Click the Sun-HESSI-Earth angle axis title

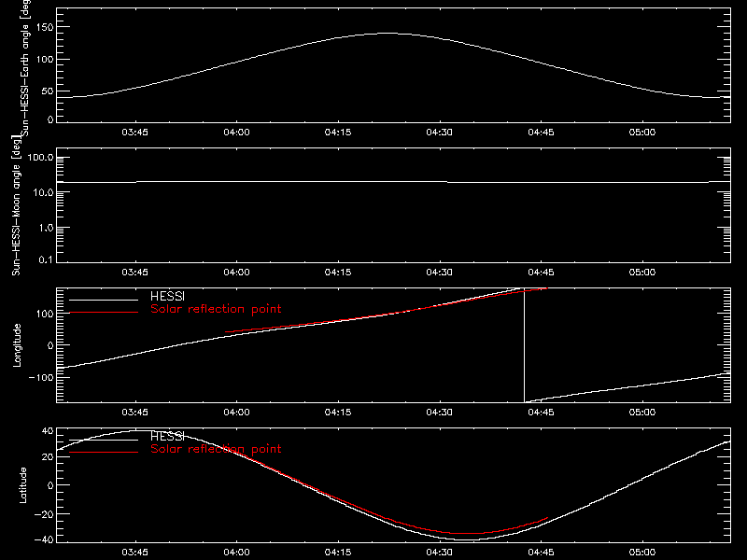[25, 67]
